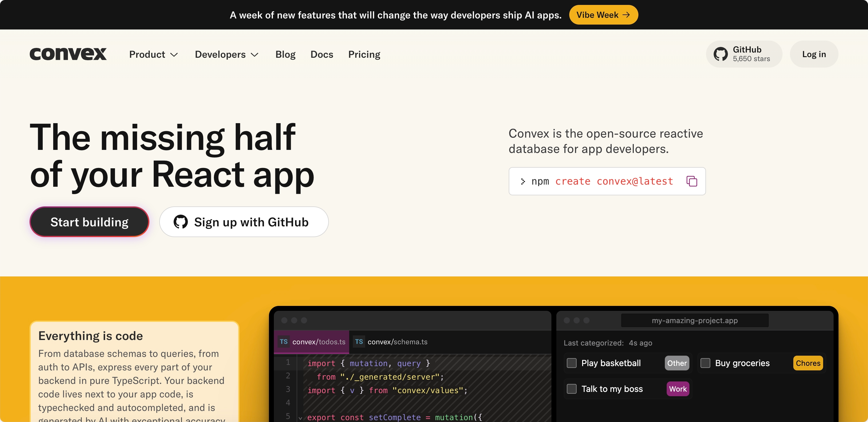Expand the Product menu chevron

(x=174, y=55)
